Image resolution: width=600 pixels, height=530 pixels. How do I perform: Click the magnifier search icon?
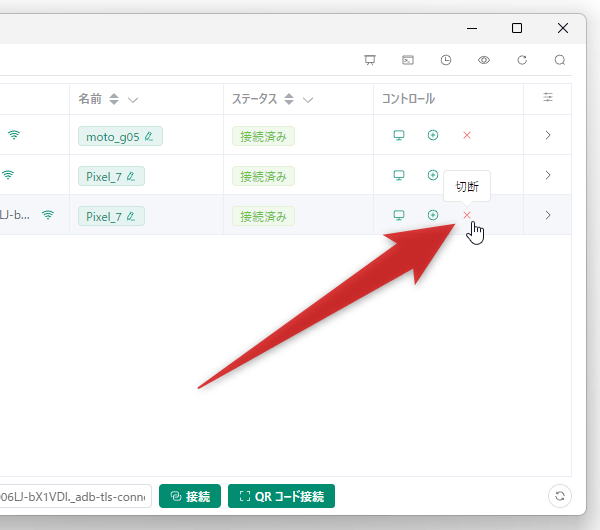560,60
